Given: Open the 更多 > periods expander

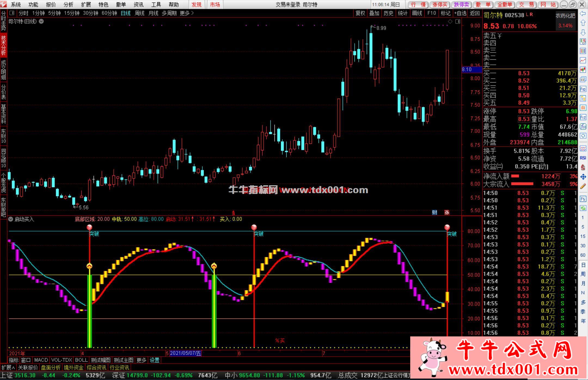Looking at the screenshot, I should coord(186,13).
